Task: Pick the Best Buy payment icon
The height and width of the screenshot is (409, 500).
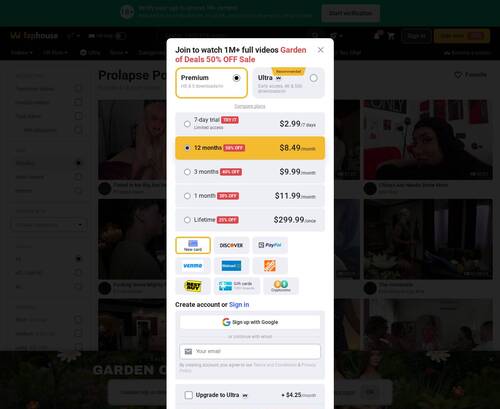Action: point(193,286)
